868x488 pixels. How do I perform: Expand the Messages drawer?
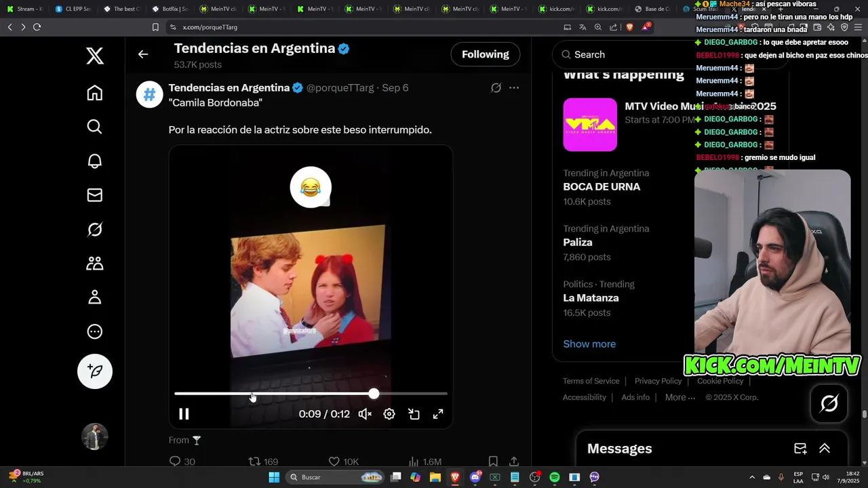click(825, 449)
